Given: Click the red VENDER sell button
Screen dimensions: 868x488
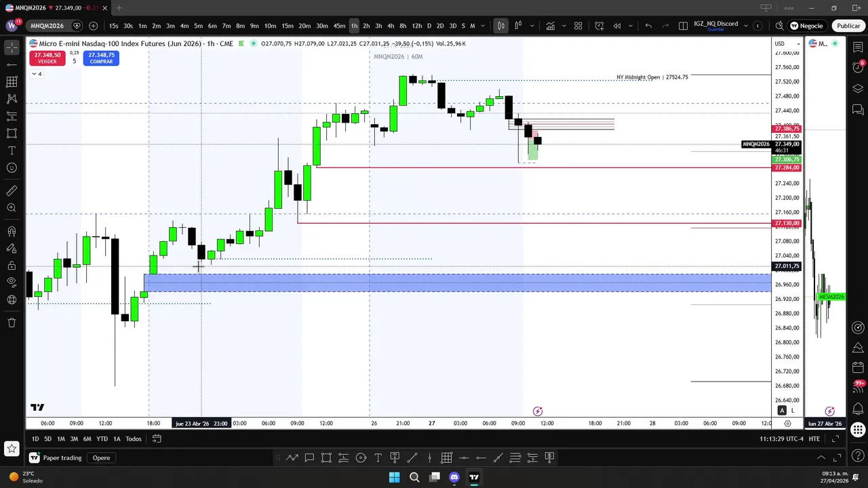Looking at the screenshot, I should 47,58.
